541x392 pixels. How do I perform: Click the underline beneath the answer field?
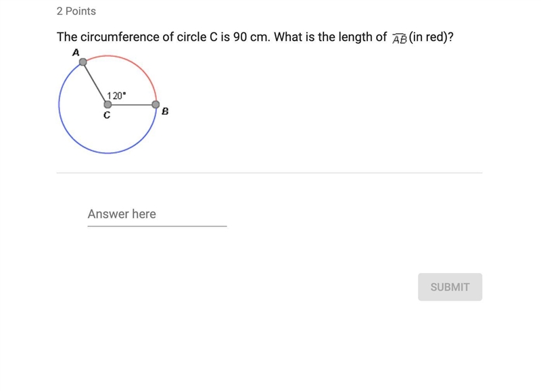(157, 226)
